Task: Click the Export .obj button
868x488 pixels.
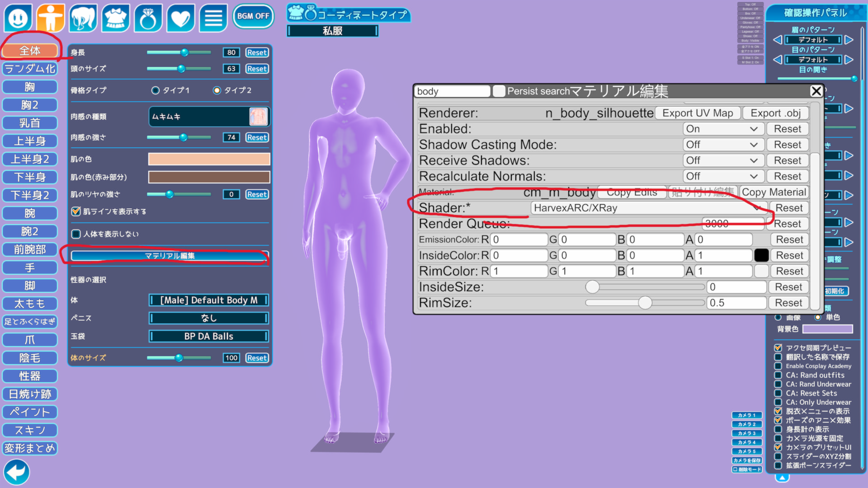Action: pyautogui.click(x=776, y=113)
